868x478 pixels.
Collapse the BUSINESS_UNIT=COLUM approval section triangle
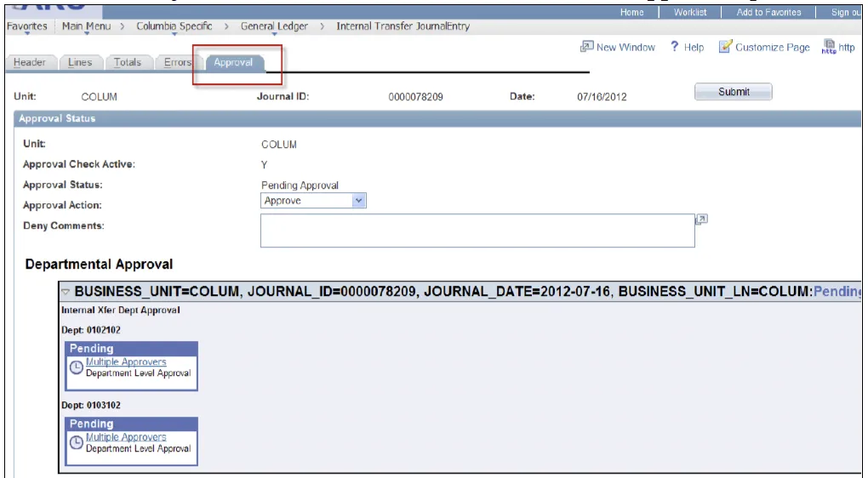(66, 292)
